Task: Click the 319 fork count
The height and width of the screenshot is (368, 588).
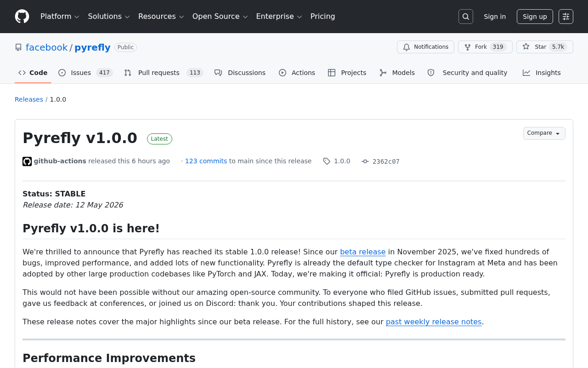Action: click(x=498, y=47)
